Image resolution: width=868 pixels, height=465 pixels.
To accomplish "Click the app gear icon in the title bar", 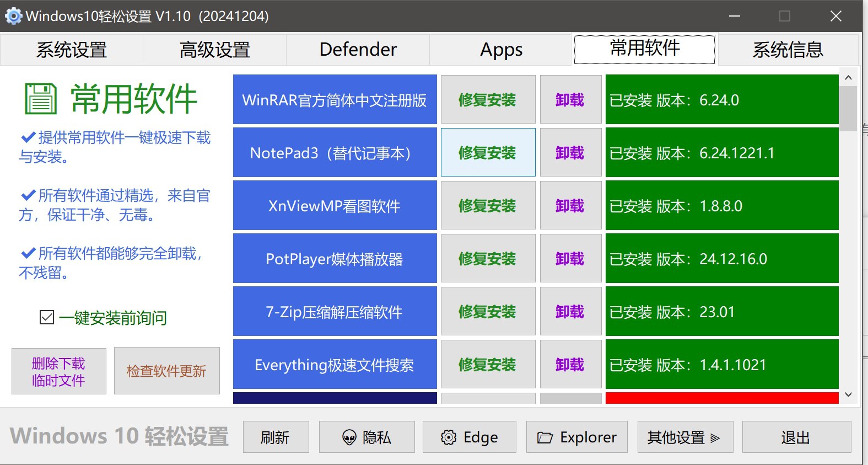I will (13, 16).
